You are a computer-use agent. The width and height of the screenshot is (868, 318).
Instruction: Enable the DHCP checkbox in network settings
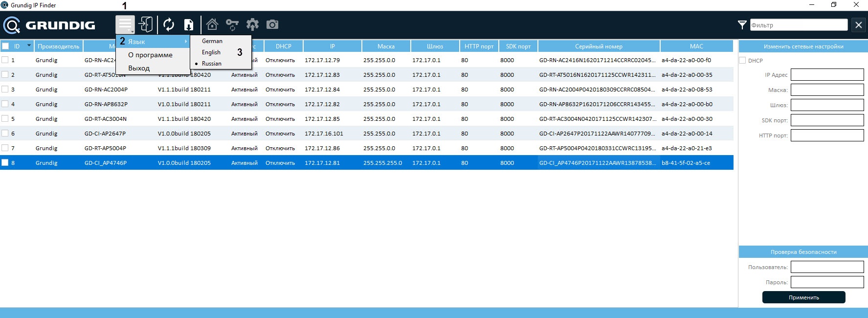742,61
